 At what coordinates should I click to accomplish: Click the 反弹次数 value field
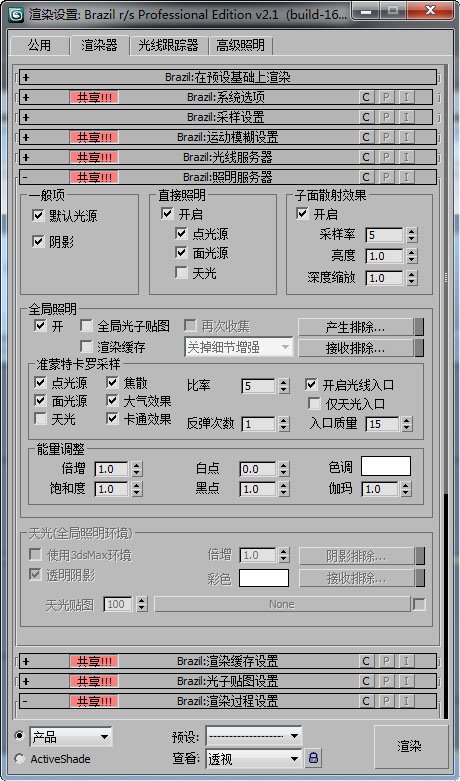(x=258, y=424)
